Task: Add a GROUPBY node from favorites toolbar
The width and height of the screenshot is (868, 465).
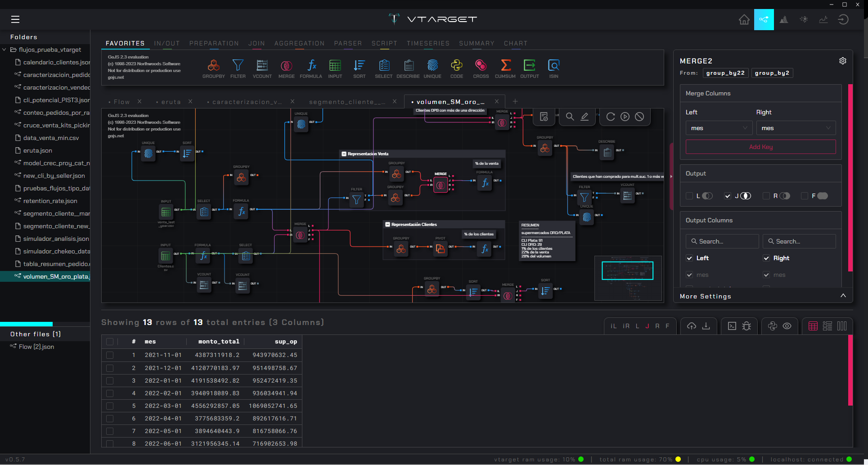Action: tap(213, 66)
